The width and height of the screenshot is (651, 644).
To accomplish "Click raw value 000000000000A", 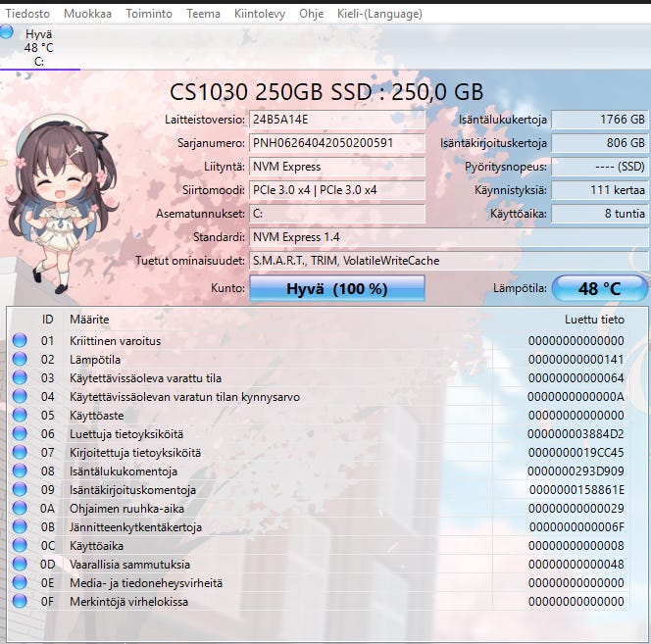I will click(x=576, y=397).
